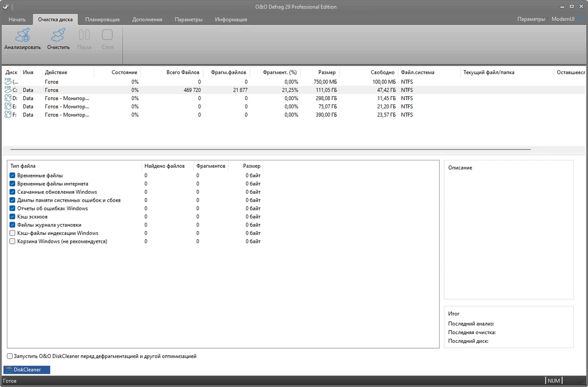The image size is (588, 387).
Task: Click the 21,25% fragmentation value
Action: [x=290, y=90]
